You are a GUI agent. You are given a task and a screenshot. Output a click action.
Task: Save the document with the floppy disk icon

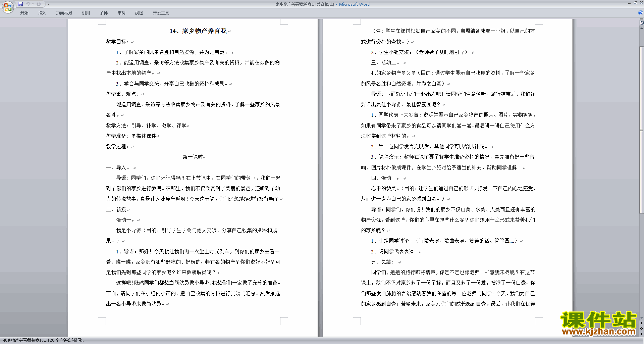coord(20,4)
